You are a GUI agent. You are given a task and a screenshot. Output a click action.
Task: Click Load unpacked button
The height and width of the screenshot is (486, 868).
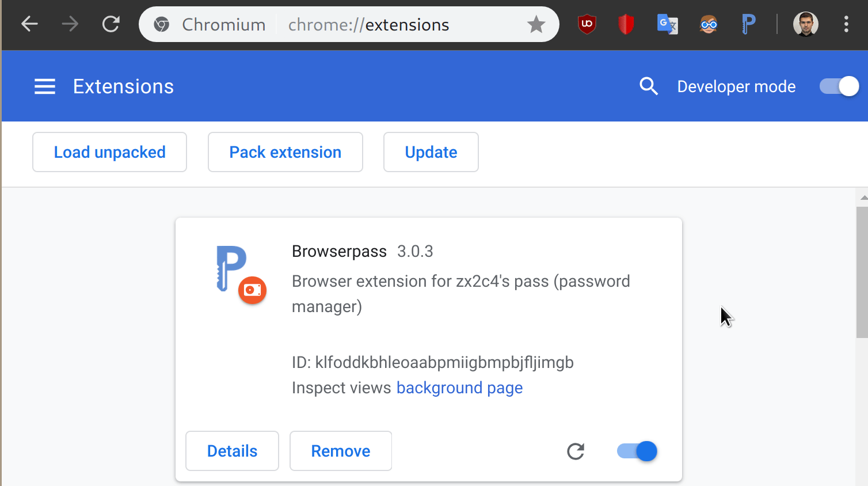(x=109, y=152)
